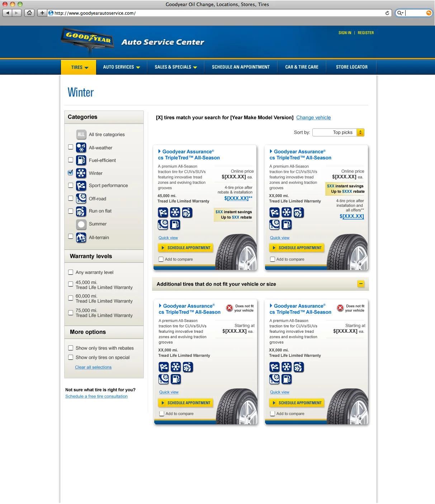The width and height of the screenshot is (435, 504).
Task: Click the Summer sun category icon
Action: pos(81,224)
